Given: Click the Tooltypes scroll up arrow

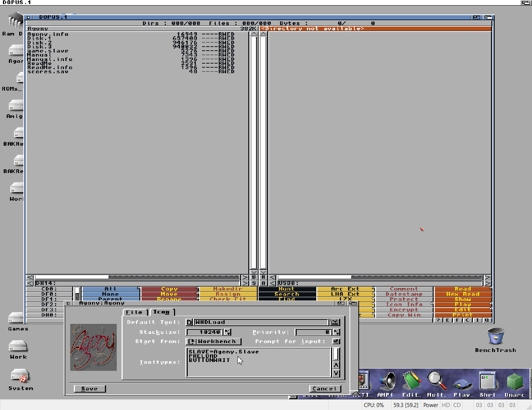Looking at the screenshot, I should (x=336, y=365).
